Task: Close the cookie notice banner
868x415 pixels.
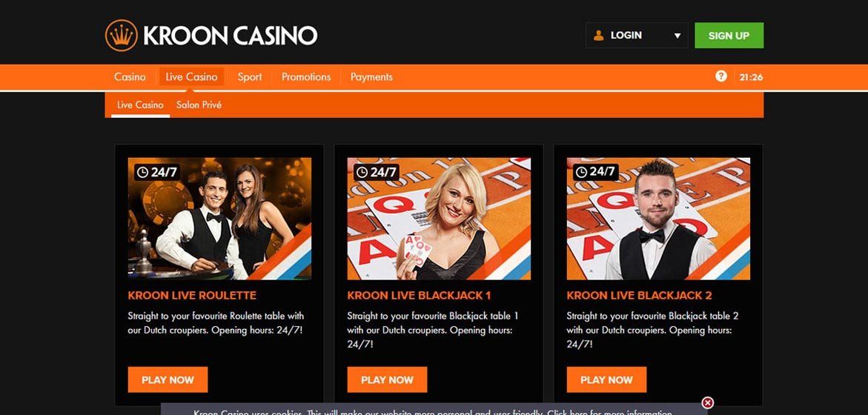Action: pos(707,402)
